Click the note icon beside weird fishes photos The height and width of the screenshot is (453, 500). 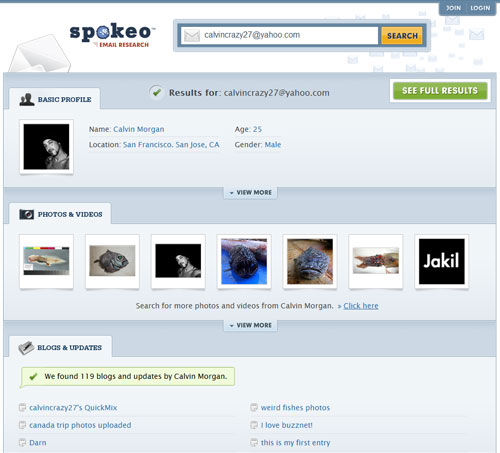[x=254, y=407]
